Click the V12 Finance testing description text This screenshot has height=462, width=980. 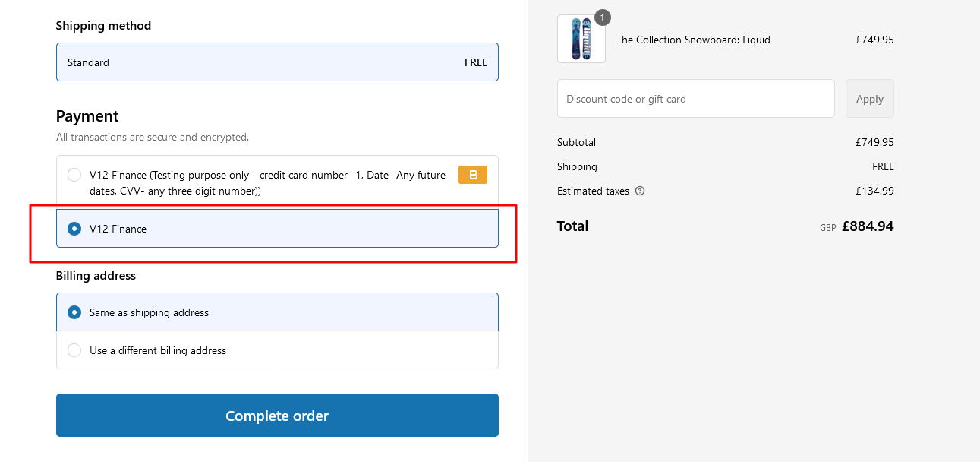tap(267, 183)
